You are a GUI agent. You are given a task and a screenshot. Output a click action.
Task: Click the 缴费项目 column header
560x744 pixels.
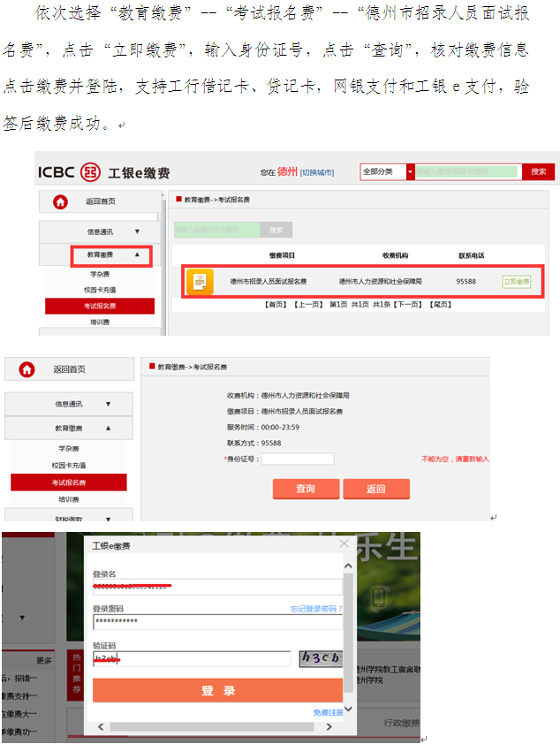click(x=282, y=255)
